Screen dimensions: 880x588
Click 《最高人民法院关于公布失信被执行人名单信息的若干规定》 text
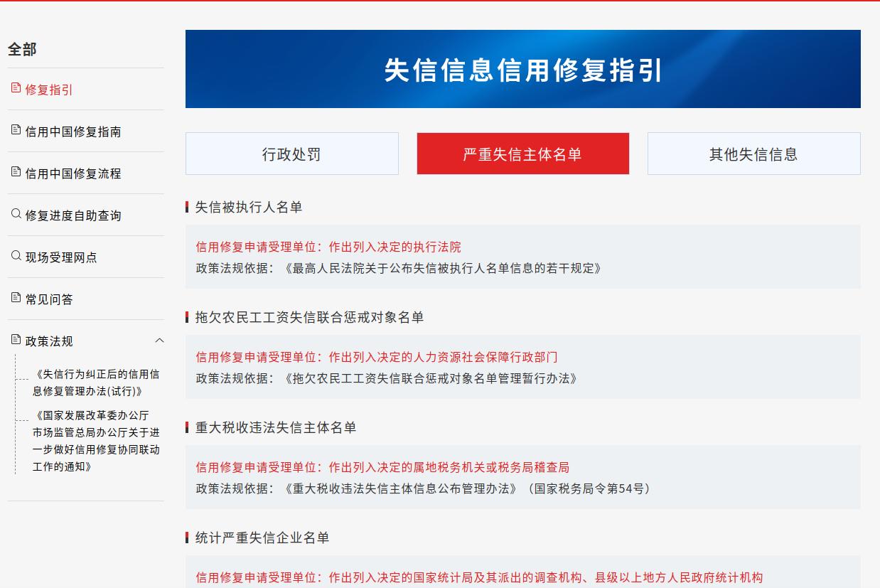point(443,268)
